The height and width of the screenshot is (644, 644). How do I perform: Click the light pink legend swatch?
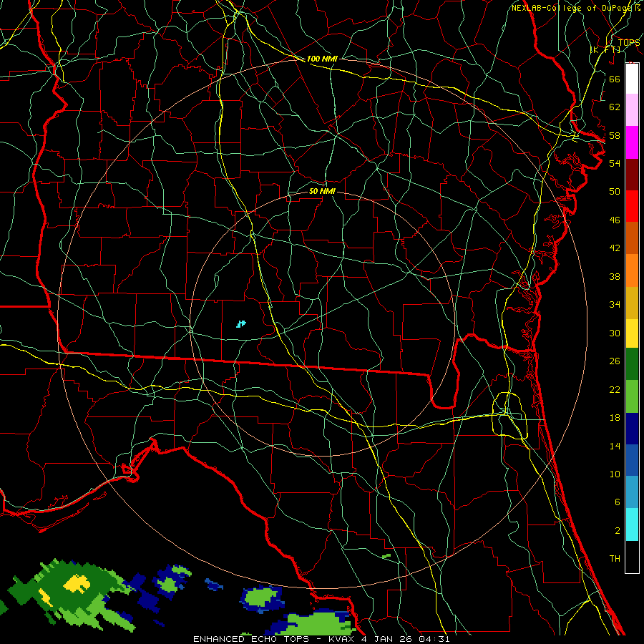click(632, 110)
